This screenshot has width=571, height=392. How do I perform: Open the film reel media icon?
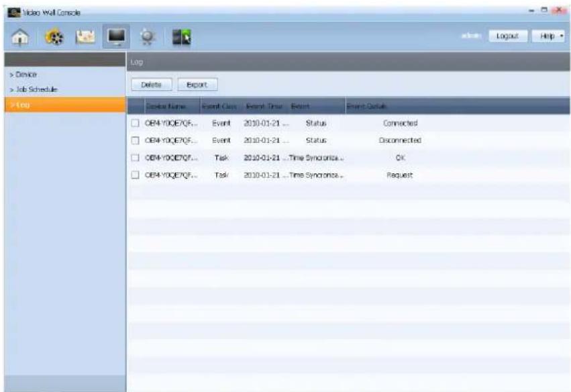point(54,37)
